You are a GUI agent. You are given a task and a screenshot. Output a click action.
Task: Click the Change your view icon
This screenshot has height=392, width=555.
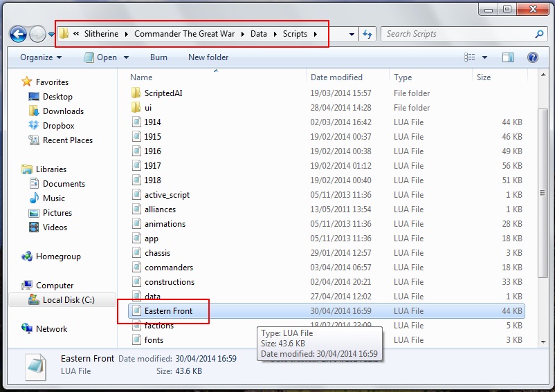(470, 57)
